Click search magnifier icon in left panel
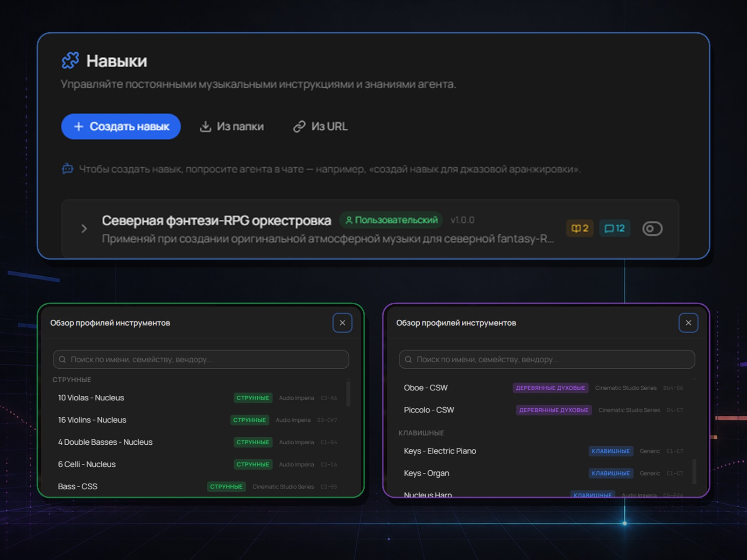Screen dimensions: 747x560 pos(63,359)
